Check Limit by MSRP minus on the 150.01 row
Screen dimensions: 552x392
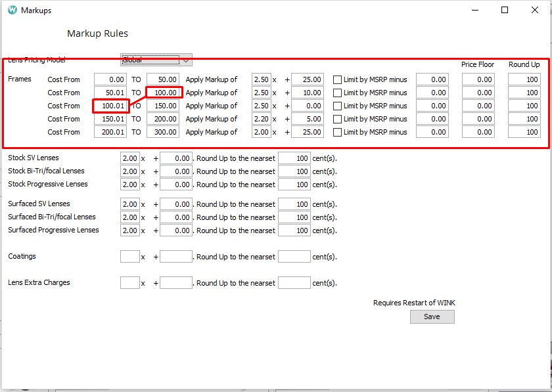338,119
